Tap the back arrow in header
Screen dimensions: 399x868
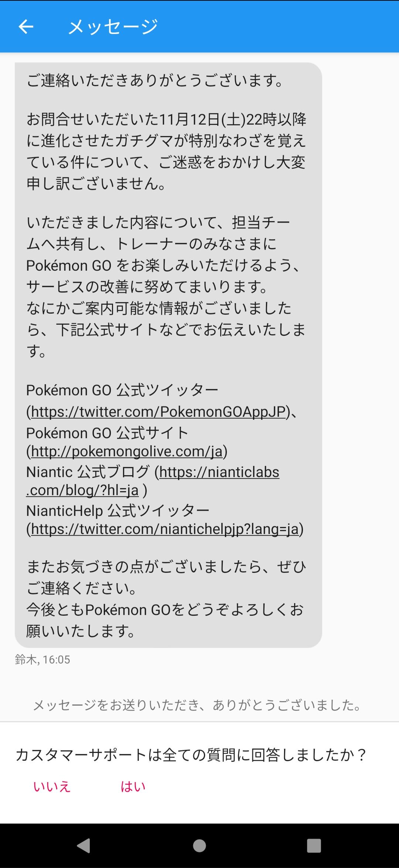point(26,27)
